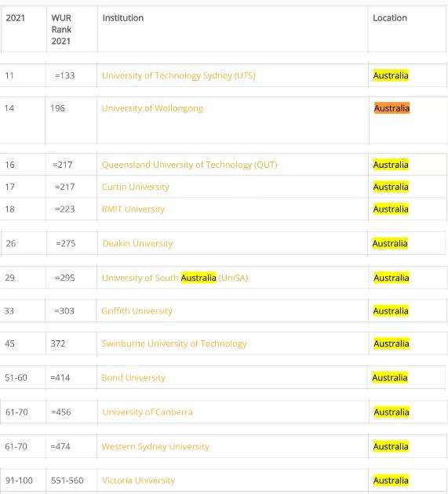Screen dimensions: 448x494
Task: Follow the Bond University link
Action: click(x=133, y=378)
